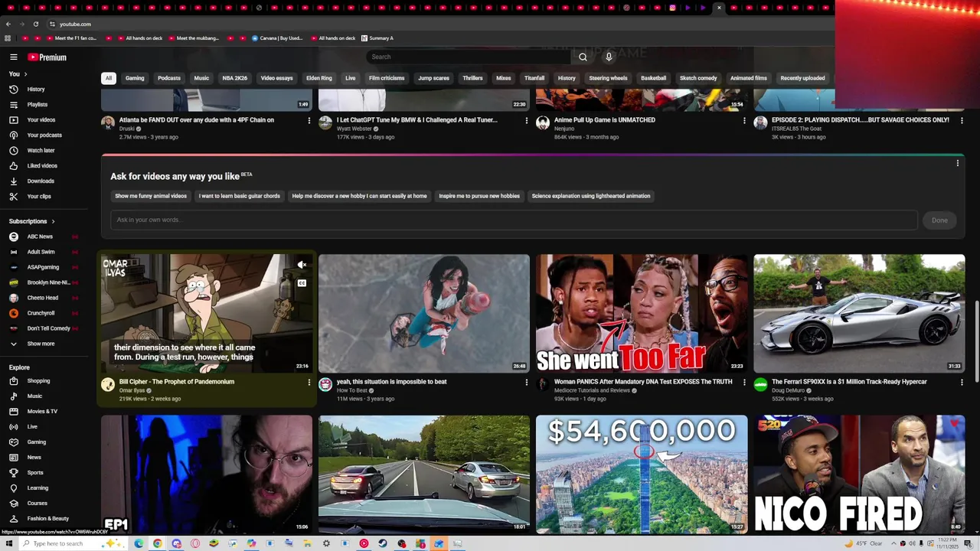980x551 pixels.
Task: Open the NICO FIRED video thumbnail
Action: 859,474
